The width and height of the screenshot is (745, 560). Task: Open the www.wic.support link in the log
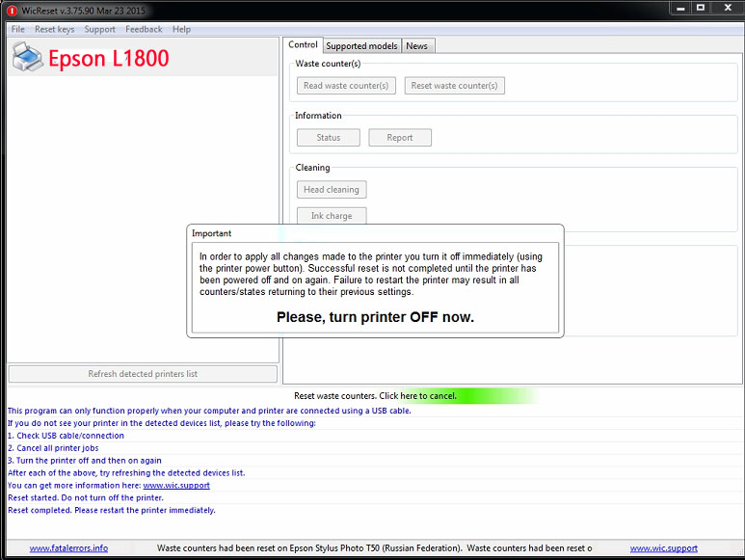click(x=176, y=486)
